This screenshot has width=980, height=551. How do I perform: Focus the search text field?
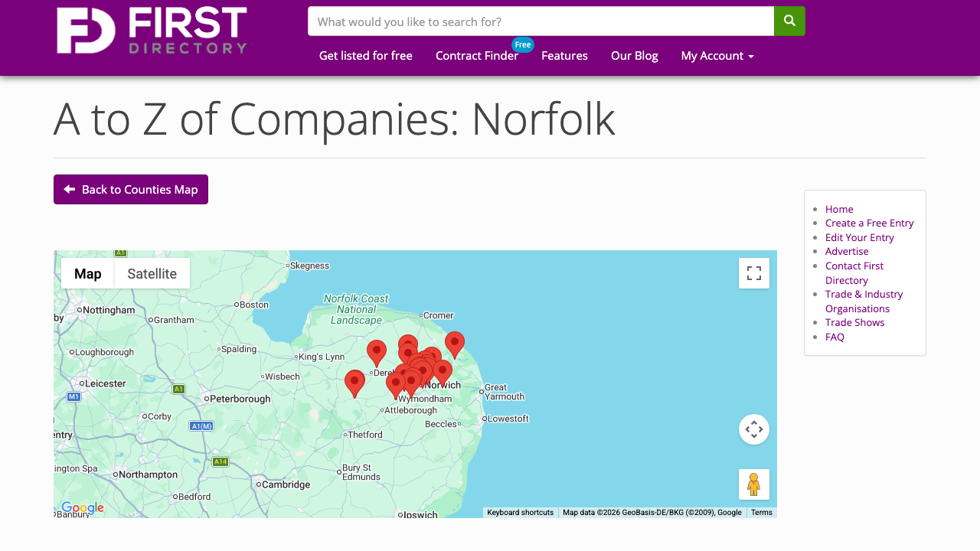coord(541,21)
